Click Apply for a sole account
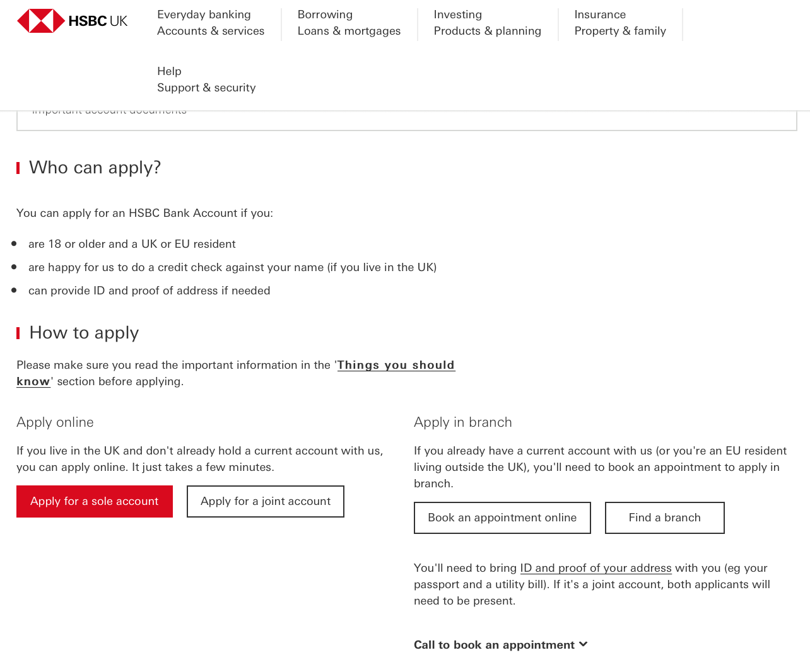The width and height of the screenshot is (810, 672). (95, 501)
